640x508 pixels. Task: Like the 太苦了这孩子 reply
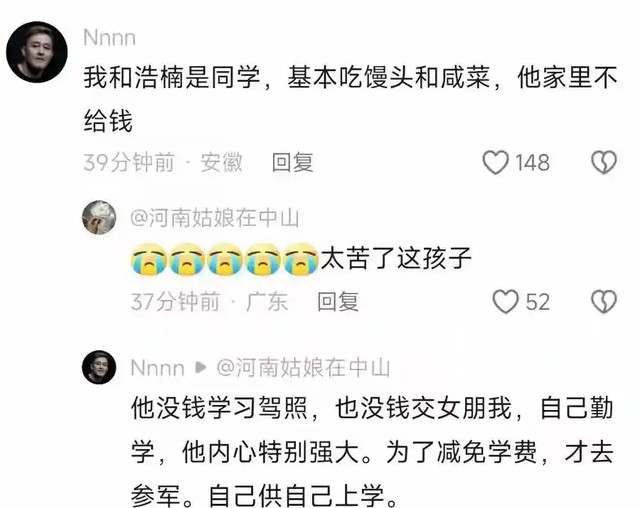point(505,302)
